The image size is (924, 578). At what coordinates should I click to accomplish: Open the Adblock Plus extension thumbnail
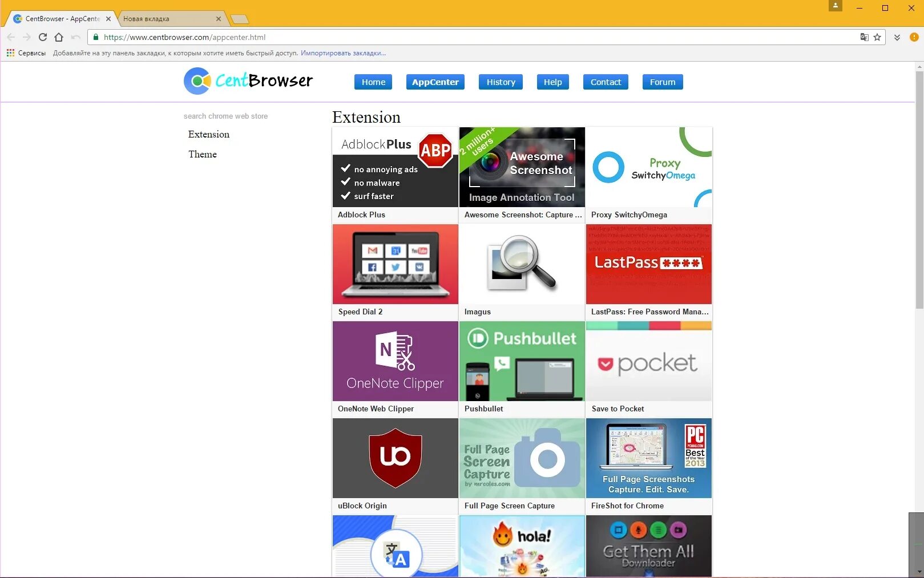point(396,167)
